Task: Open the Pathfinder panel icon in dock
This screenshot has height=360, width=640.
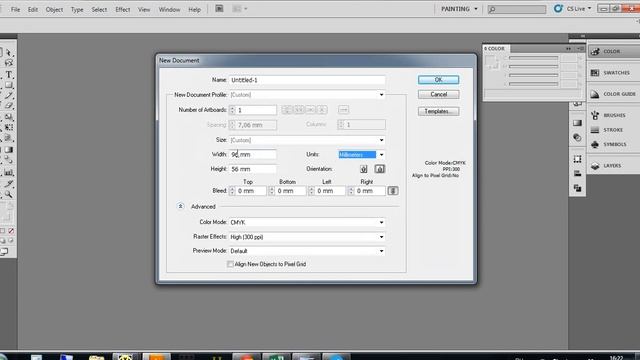Action: (x=577, y=188)
